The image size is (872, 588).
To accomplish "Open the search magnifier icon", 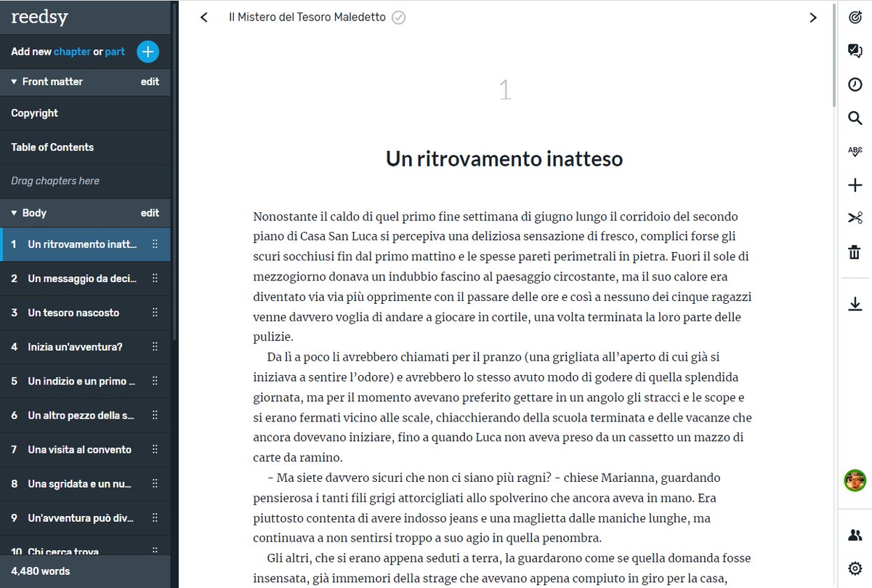I will click(855, 118).
